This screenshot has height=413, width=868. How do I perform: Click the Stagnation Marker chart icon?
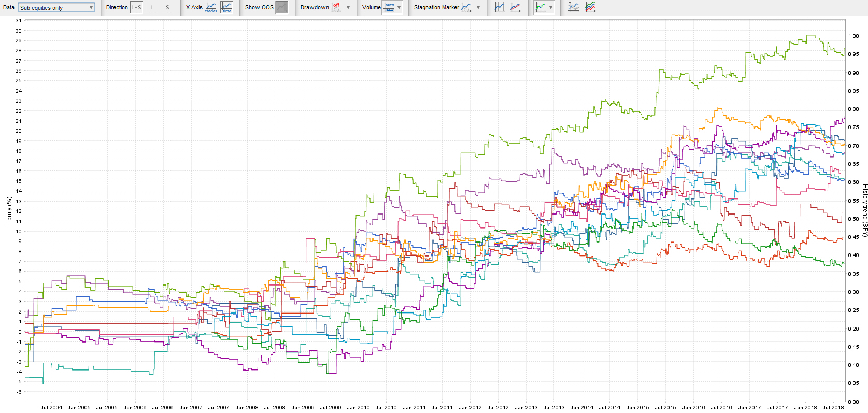pos(466,7)
